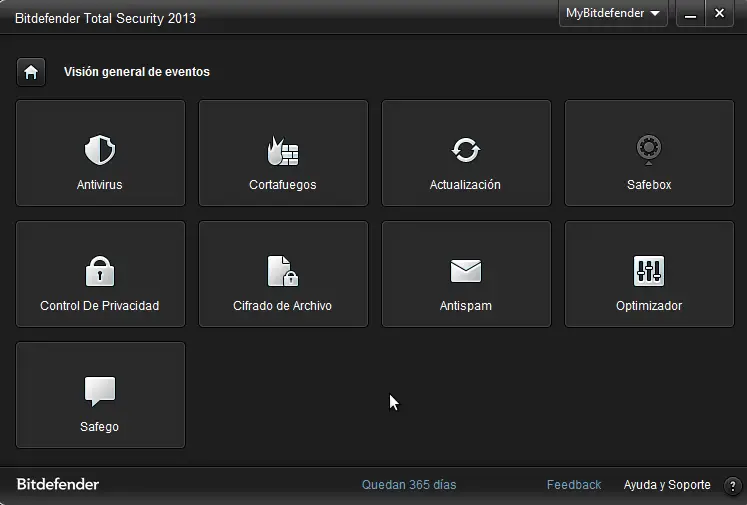Click the Safego speech bubble icon

[x=100, y=392]
